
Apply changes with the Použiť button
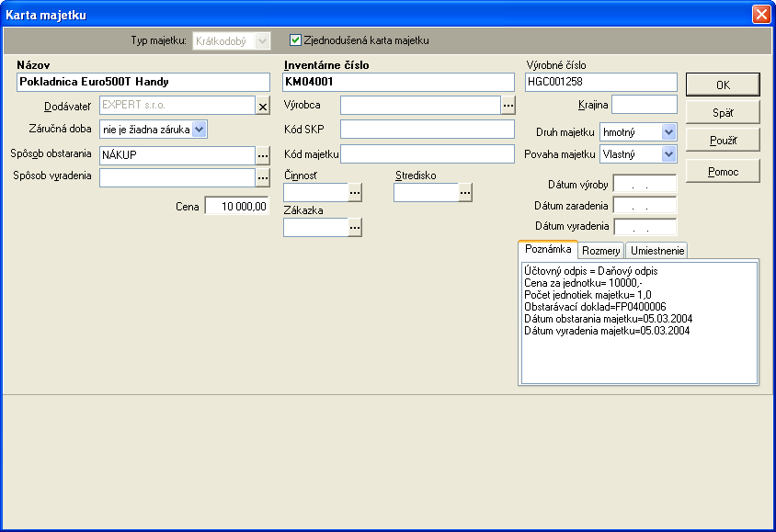(x=723, y=141)
